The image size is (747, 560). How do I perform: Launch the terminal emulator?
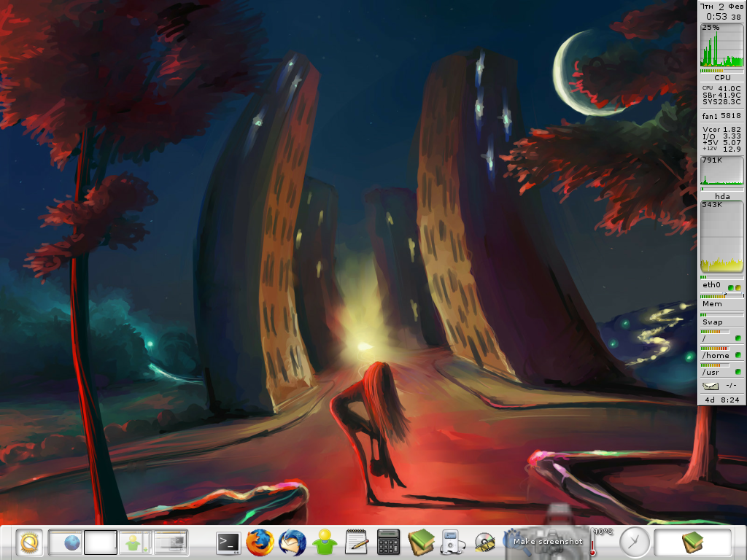click(x=228, y=542)
